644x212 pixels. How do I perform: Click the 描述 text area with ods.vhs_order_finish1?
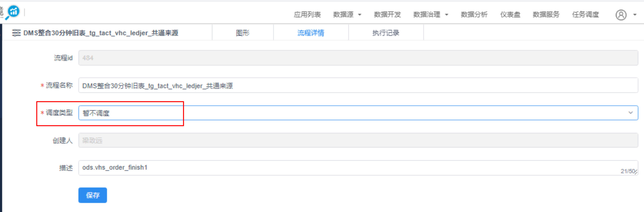pyautogui.click(x=358, y=168)
